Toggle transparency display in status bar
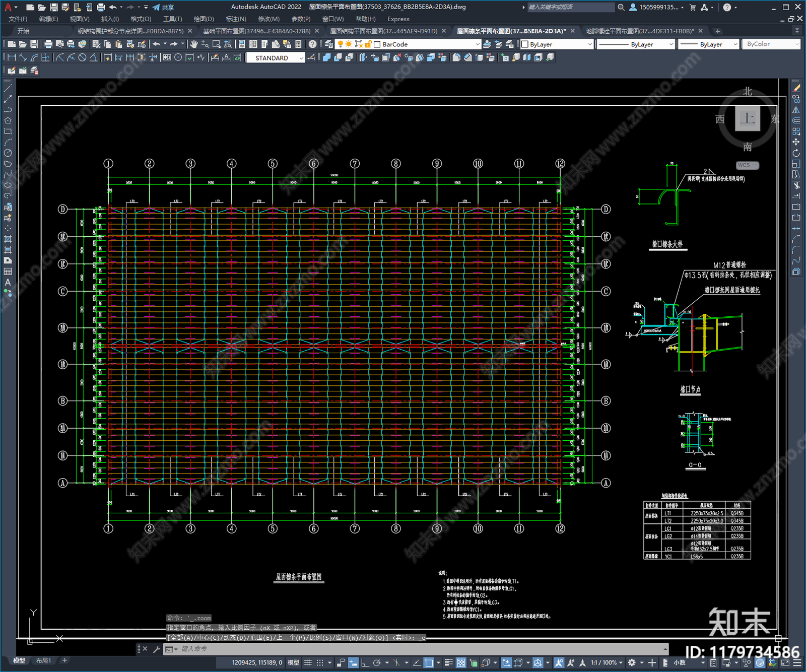The width and height of the screenshot is (806, 672). (461, 662)
